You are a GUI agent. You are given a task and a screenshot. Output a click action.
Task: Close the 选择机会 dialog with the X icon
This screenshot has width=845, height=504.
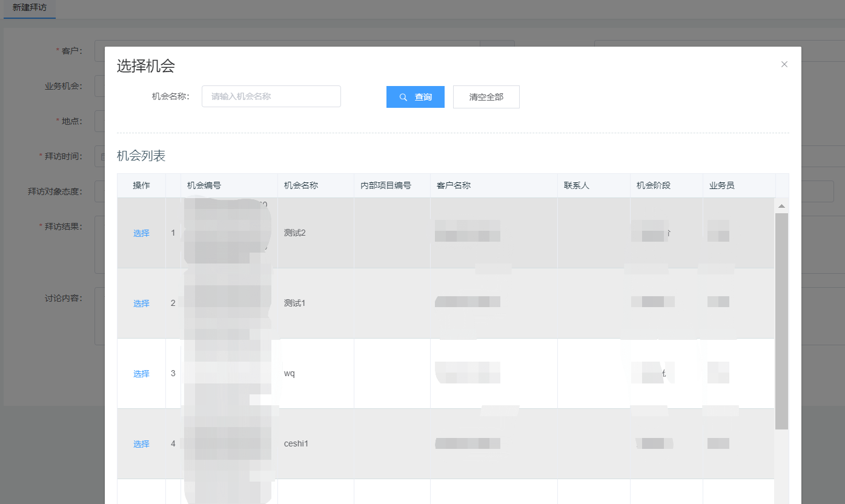tap(784, 64)
